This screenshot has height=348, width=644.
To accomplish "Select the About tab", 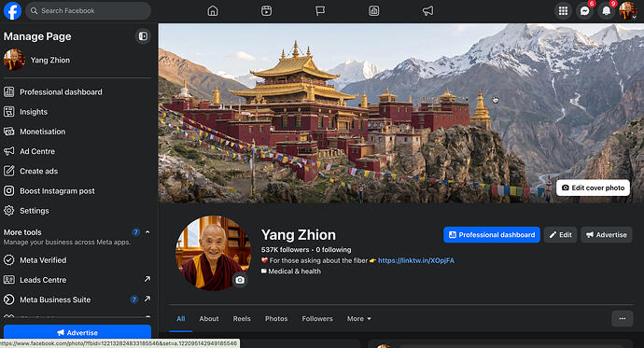I will coord(209,319).
